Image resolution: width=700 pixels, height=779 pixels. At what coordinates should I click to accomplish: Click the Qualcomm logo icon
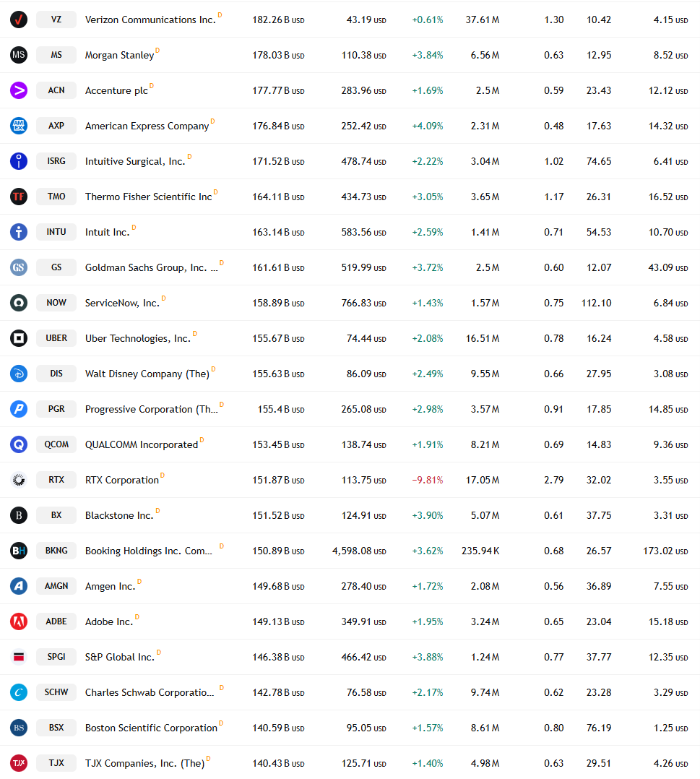pyautogui.click(x=19, y=444)
